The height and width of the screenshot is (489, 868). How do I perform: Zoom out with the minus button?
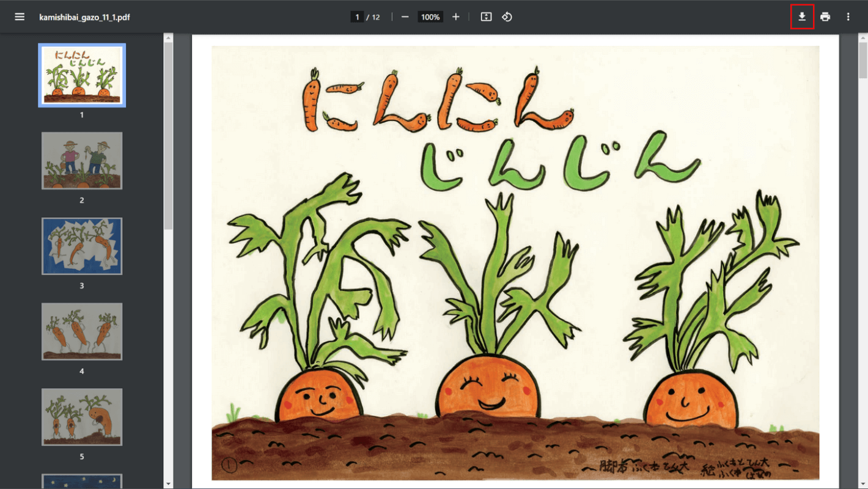pos(405,17)
